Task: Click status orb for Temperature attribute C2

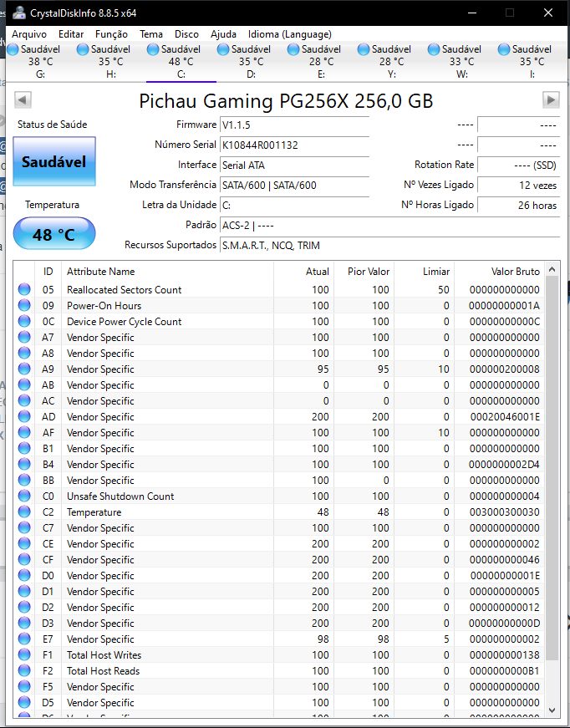Action: pos(24,512)
